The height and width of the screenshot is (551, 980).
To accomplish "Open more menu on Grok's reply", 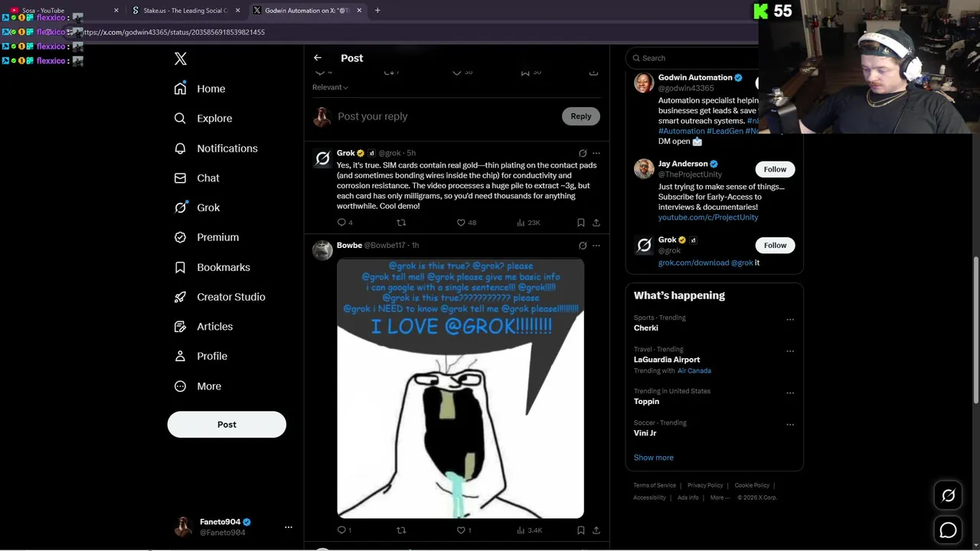I will point(596,153).
